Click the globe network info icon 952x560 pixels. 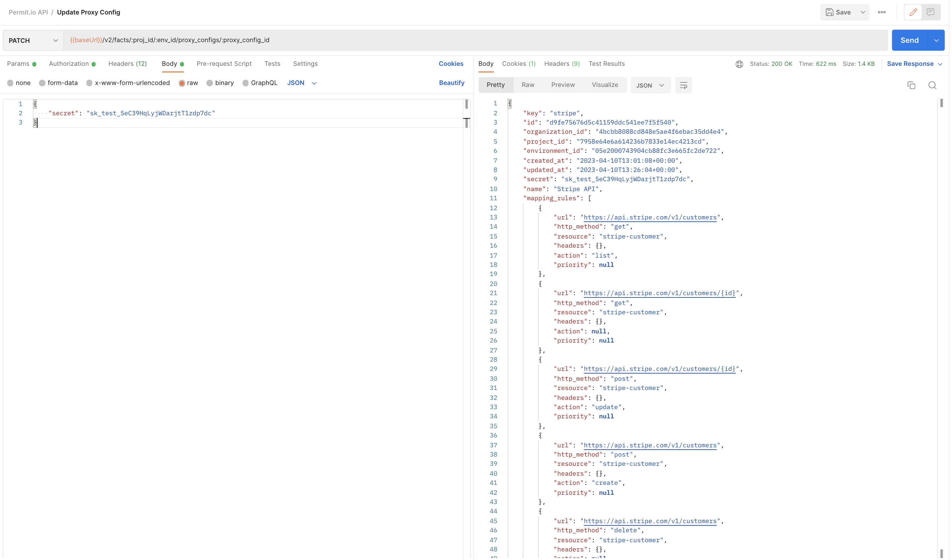tap(739, 64)
